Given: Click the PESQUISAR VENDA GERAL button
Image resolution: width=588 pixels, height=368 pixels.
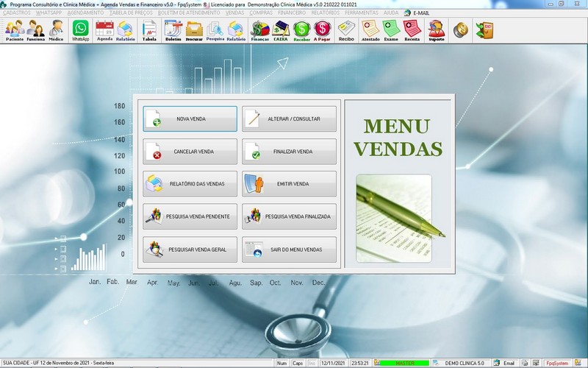Looking at the screenshot, I should [190, 250].
